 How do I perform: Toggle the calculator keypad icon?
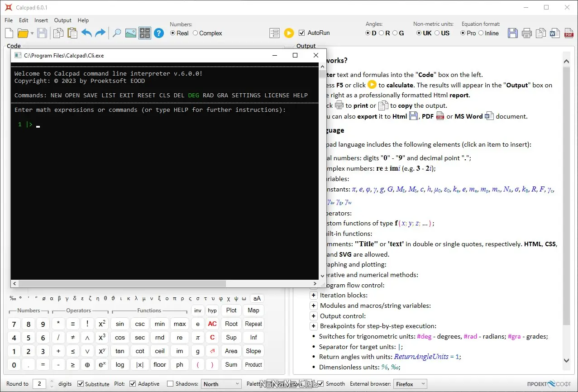click(x=144, y=33)
